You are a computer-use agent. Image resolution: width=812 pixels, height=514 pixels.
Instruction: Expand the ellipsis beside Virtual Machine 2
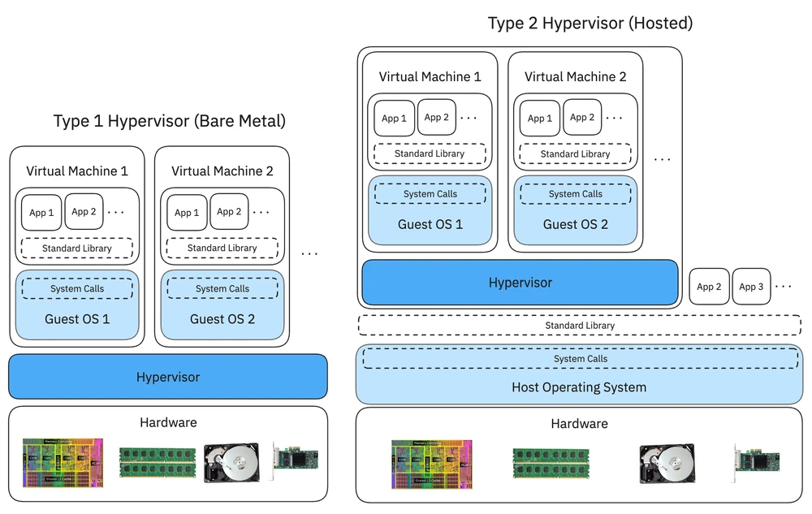(x=663, y=160)
